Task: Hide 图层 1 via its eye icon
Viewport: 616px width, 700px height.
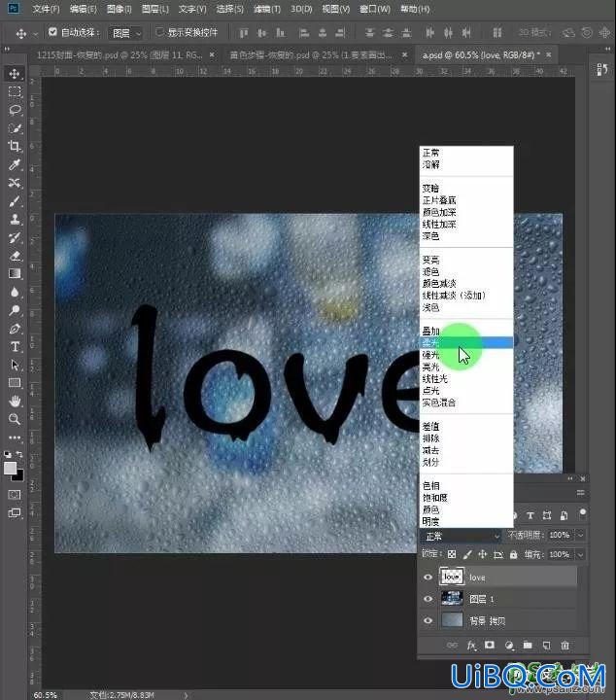Action: tap(428, 599)
